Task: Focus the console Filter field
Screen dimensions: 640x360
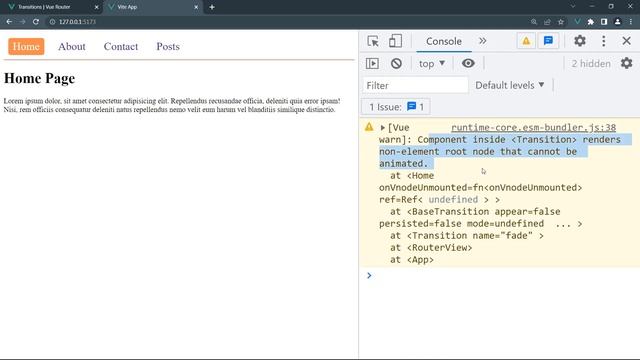Action: [x=415, y=85]
